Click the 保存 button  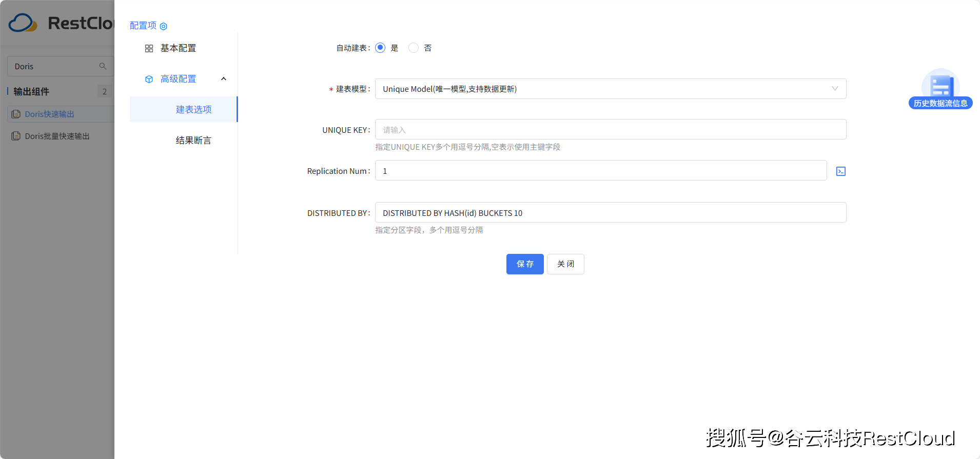(524, 264)
